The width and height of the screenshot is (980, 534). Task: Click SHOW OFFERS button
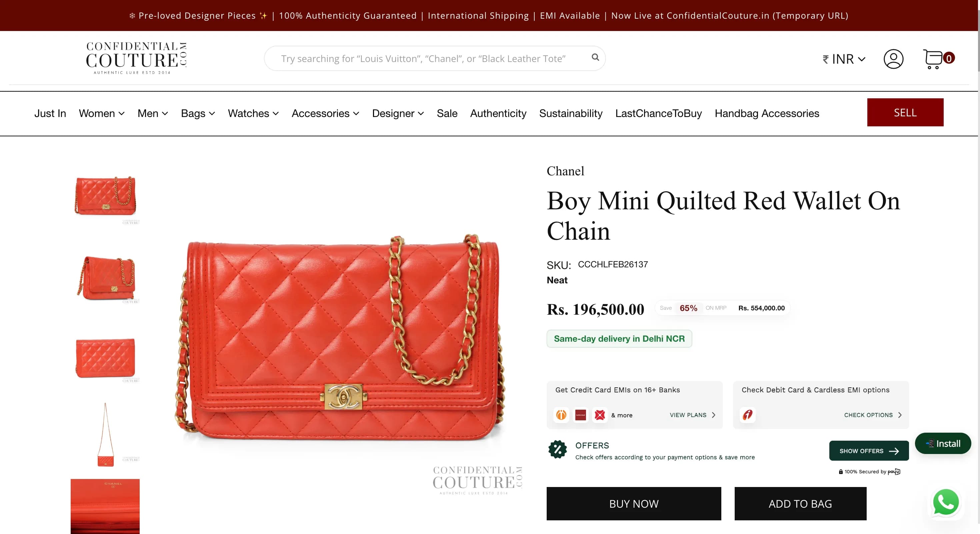point(869,451)
